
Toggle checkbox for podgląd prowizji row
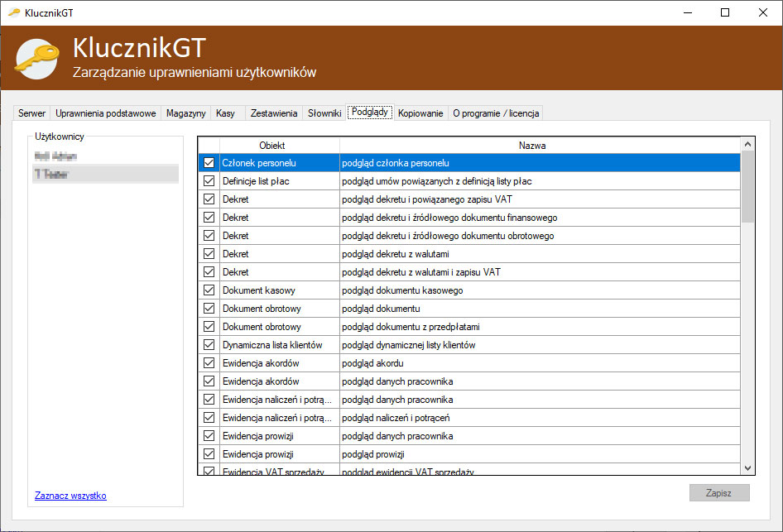click(209, 453)
